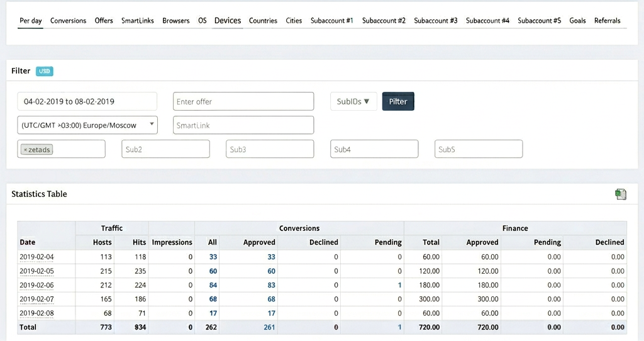
Task: Click into the Sub4 field
Action: click(374, 149)
